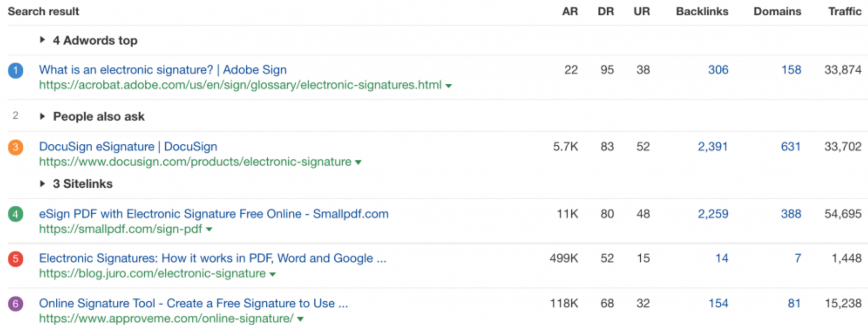Open dropdown arrow after juro blog URL
868x325 pixels.
click(272, 274)
